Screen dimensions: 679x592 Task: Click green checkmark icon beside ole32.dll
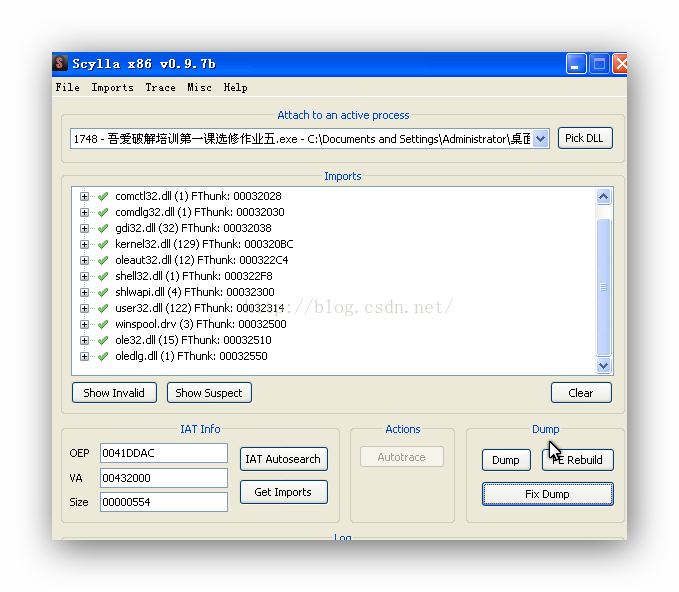point(103,340)
